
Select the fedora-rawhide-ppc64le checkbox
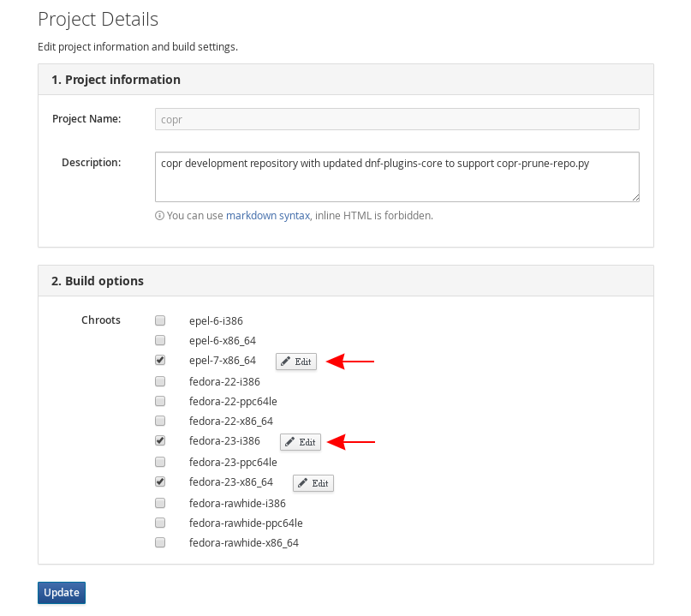click(x=160, y=522)
